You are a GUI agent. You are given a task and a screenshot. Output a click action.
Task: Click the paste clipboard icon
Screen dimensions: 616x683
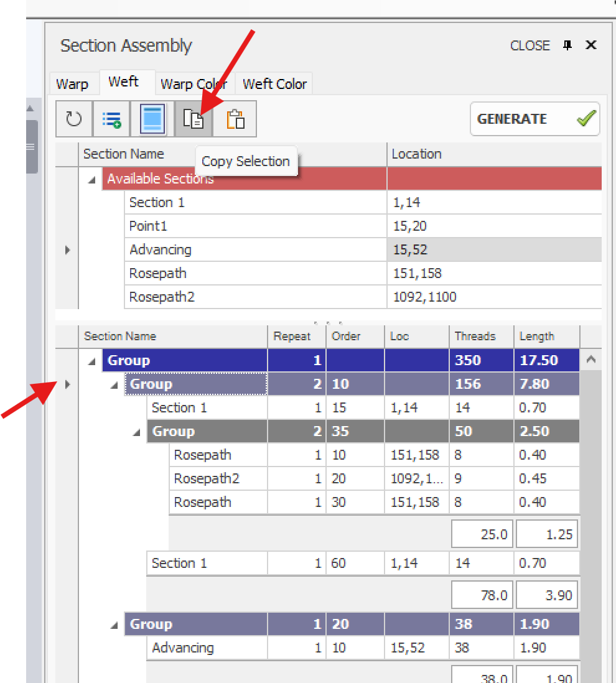tap(235, 119)
